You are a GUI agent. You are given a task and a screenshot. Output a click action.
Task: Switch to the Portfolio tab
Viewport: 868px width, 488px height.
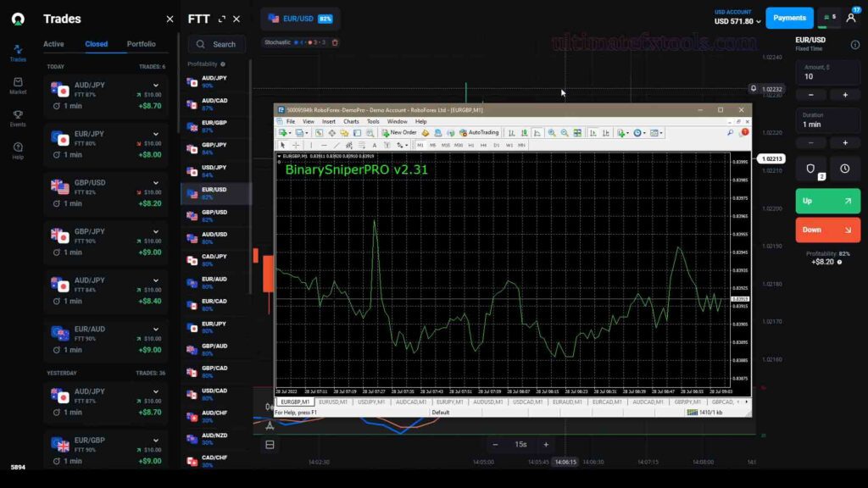coord(142,44)
